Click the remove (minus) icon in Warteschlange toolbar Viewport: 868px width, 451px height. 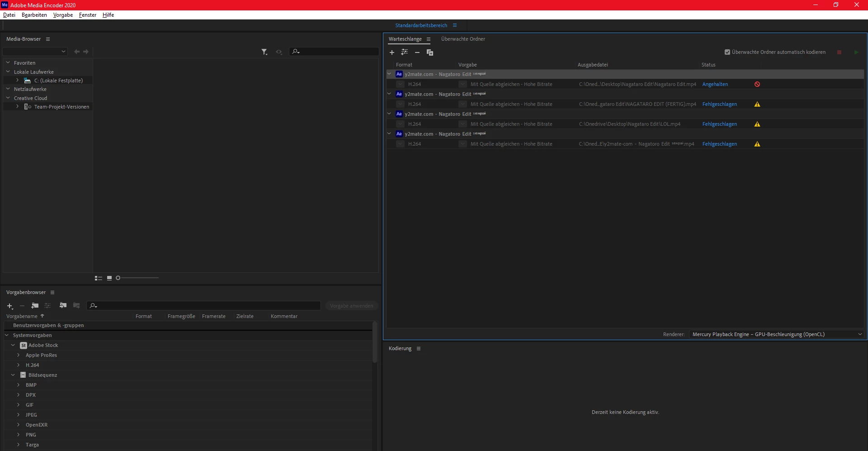(417, 52)
